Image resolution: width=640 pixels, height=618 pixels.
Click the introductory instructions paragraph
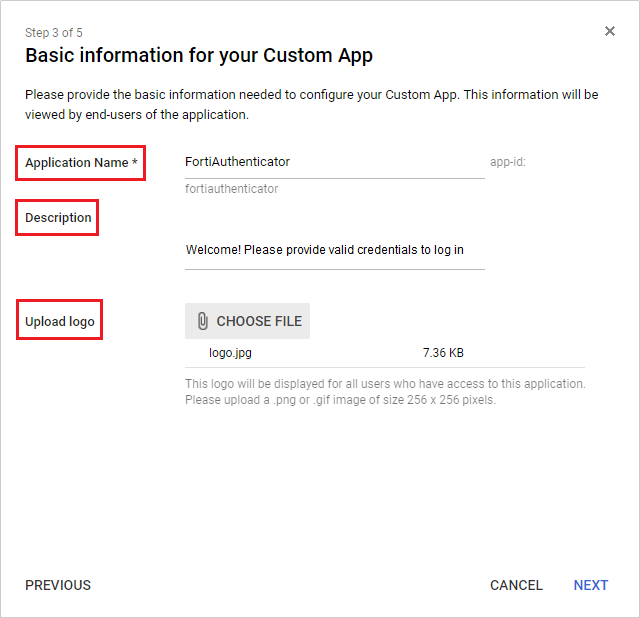(x=311, y=104)
